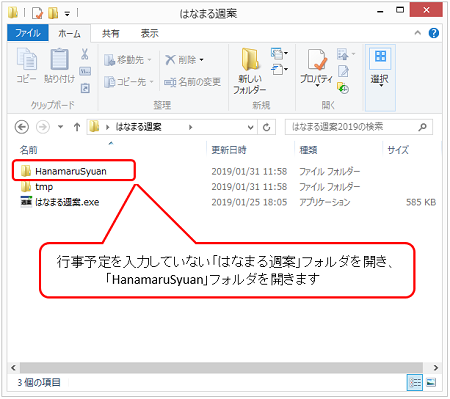Switch to details view icon

pyautogui.click(x=415, y=382)
